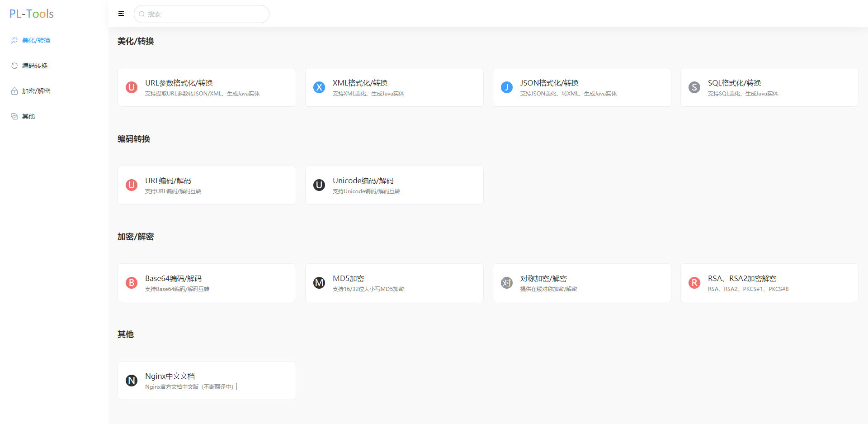This screenshot has height=424, width=868.
Task: Click the JSON格式化 J icon
Action: 507,87
